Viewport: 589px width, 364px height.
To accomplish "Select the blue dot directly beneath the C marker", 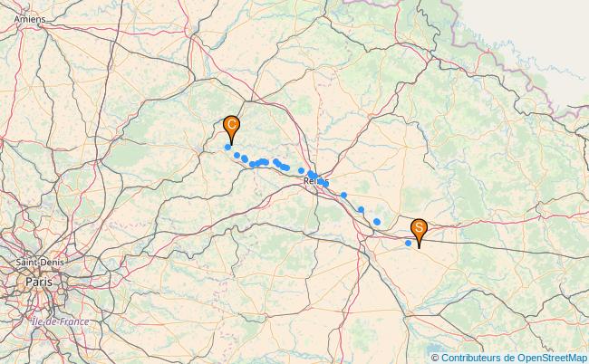I will click(x=227, y=147).
